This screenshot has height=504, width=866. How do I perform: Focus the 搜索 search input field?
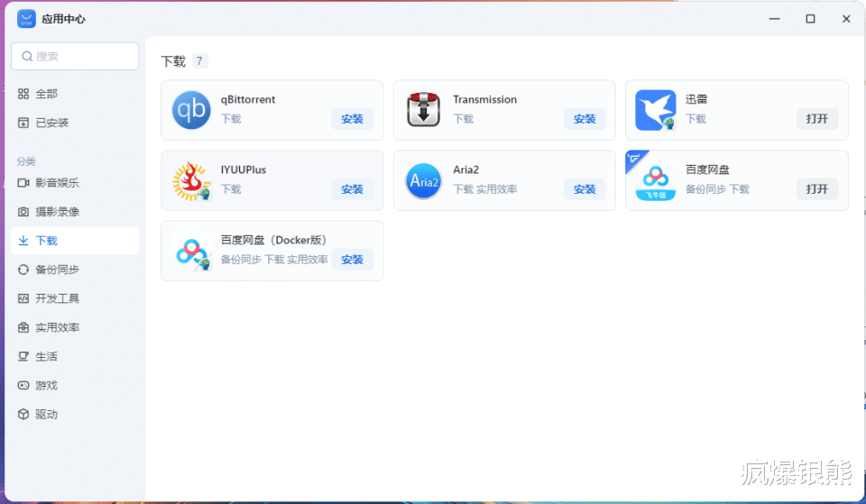(75, 56)
